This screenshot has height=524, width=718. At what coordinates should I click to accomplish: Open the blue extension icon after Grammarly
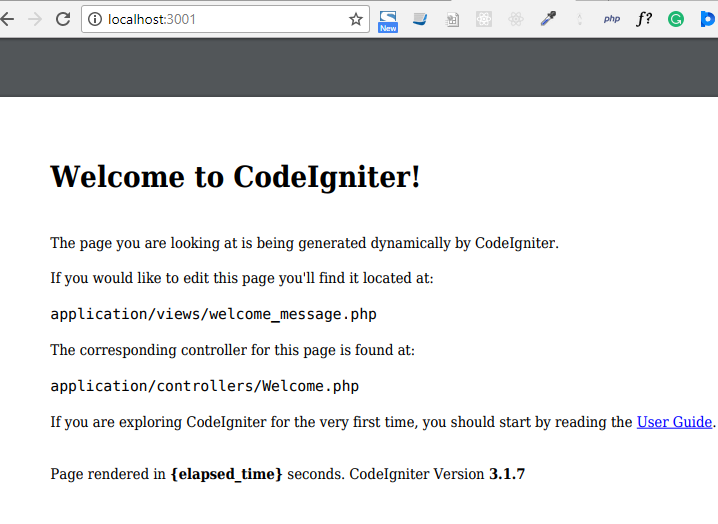[708, 19]
